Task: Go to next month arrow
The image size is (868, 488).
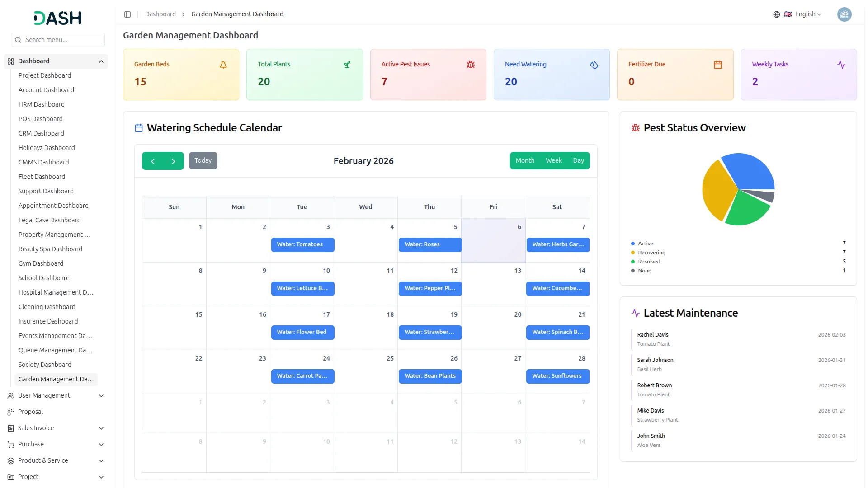Action: click(173, 161)
